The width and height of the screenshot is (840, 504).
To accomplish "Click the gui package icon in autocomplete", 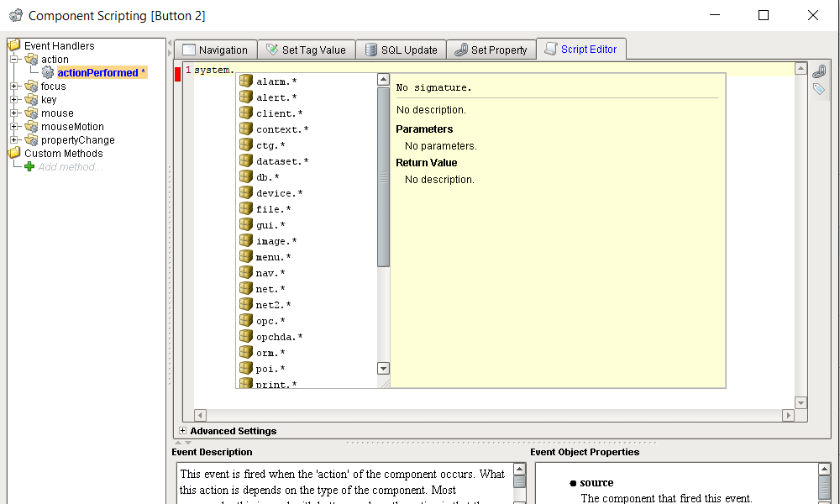I will click(246, 224).
